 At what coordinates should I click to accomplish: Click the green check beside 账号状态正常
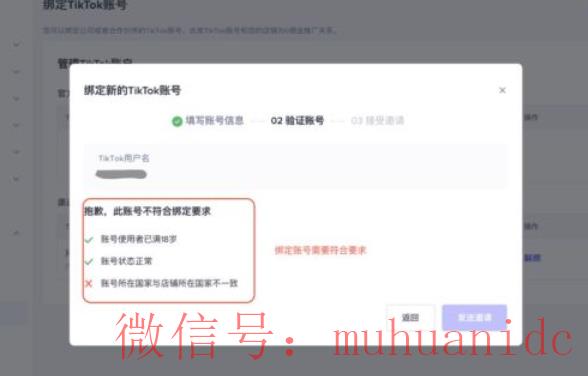[89, 261]
